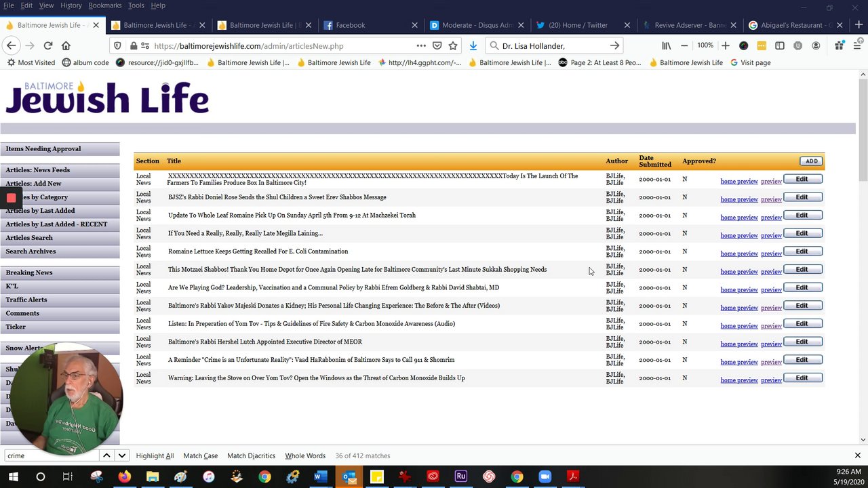Edit the Romaine Lettuce recall article
The width and height of the screenshot is (868, 488).
point(802,251)
